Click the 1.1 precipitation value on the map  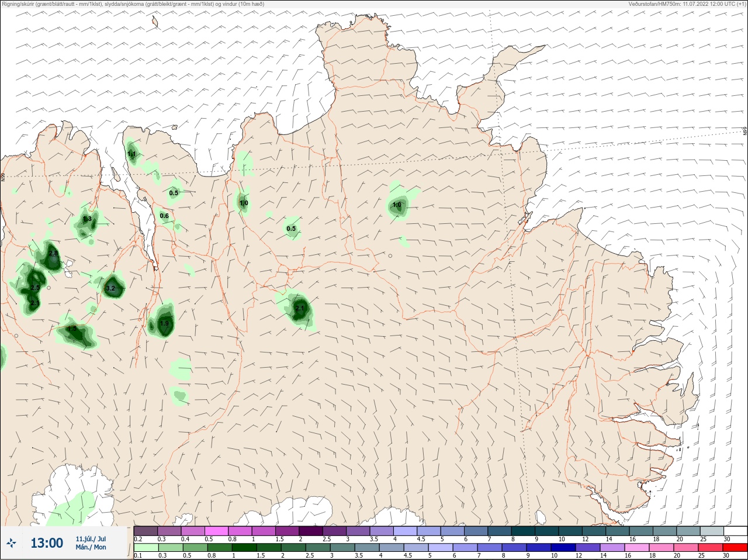pos(131,154)
